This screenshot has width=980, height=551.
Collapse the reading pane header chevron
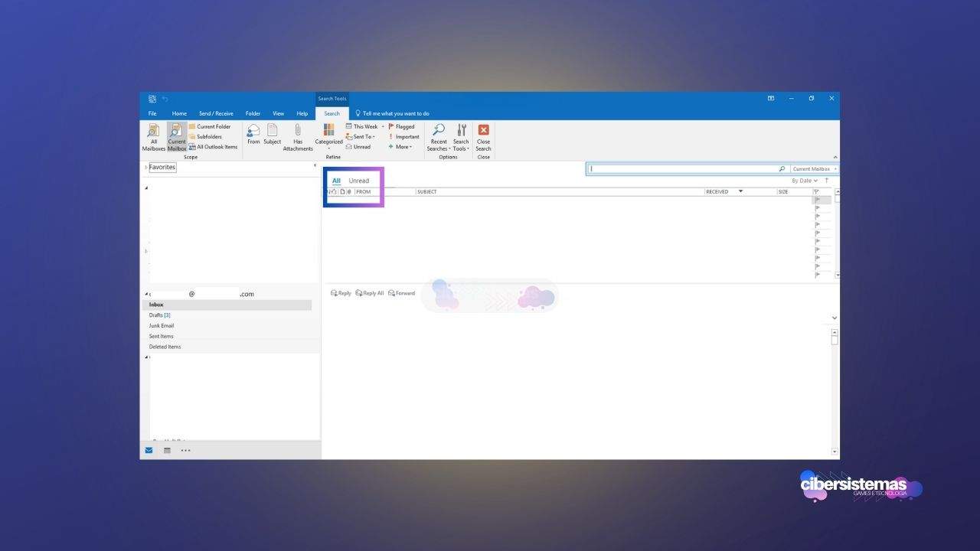(835, 318)
